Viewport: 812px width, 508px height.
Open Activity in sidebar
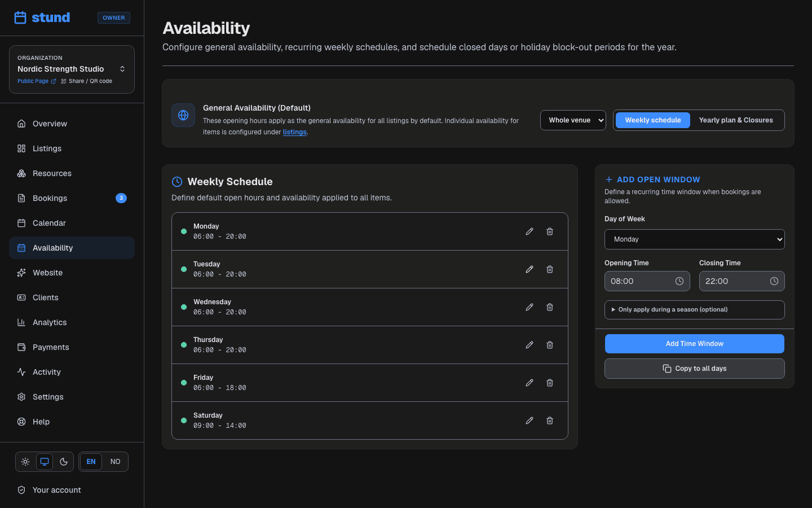72,372
